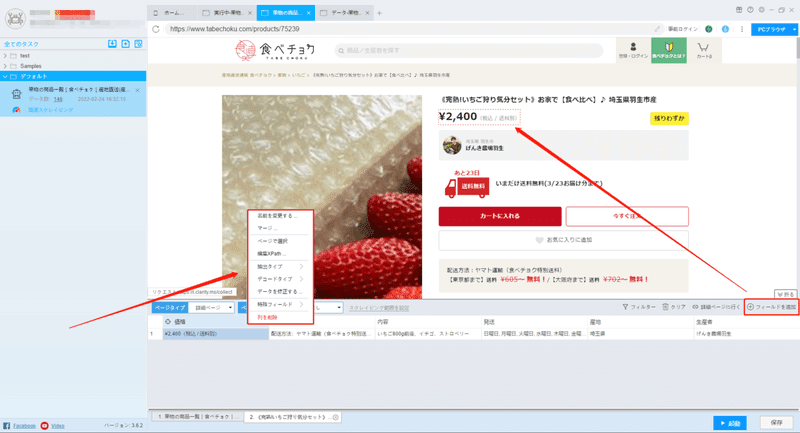Click the クリア clear button
This screenshot has width=800, height=433.
(x=674, y=307)
